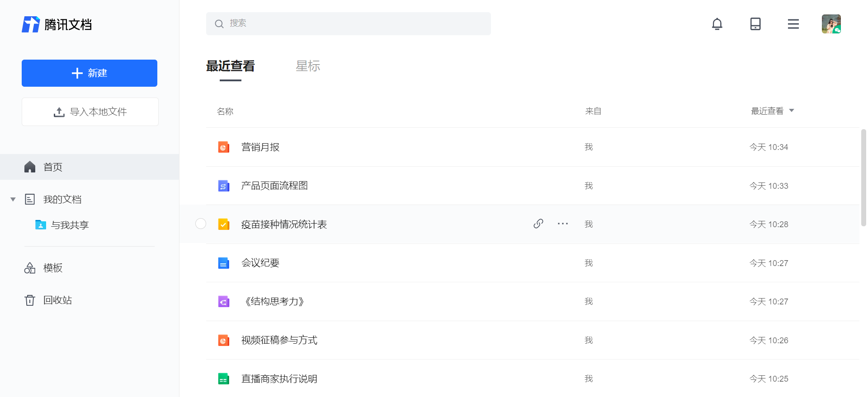Select the 疫苗接种情况统计表 row checkbox
This screenshot has width=868, height=397.
point(201,224)
